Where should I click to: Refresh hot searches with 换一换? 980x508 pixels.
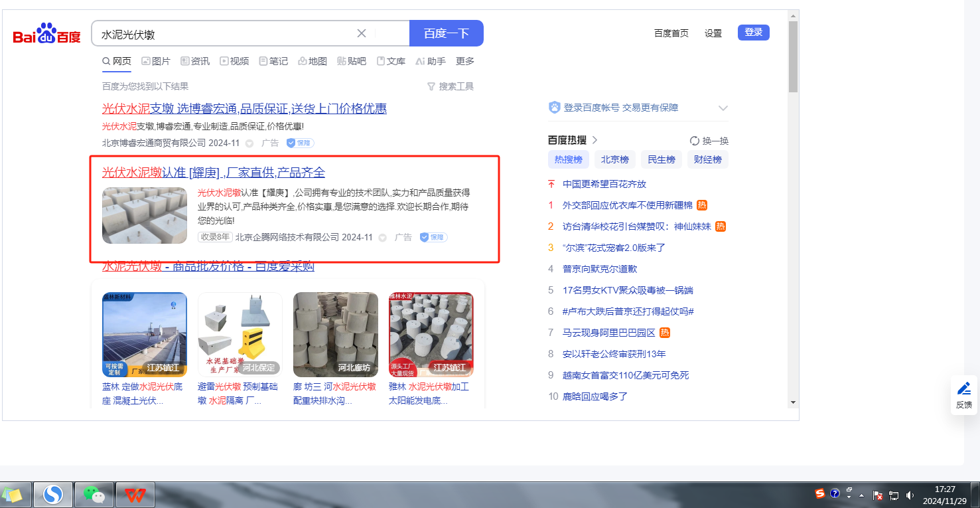[x=709, y=141]
